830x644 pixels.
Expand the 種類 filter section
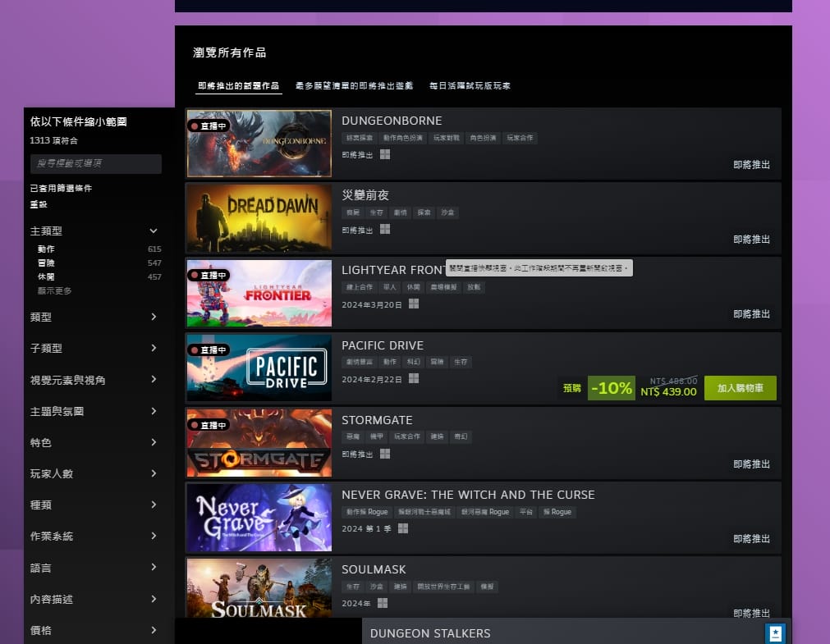click(154, 505)
